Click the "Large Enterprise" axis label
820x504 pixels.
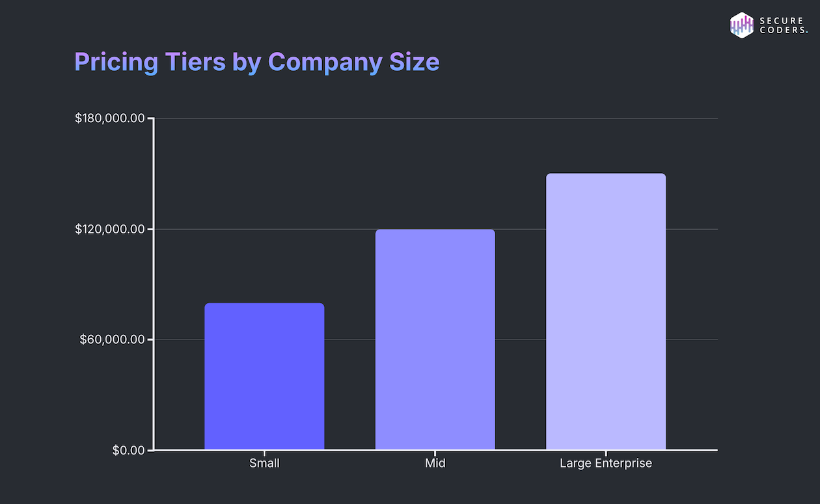(606, 464)
